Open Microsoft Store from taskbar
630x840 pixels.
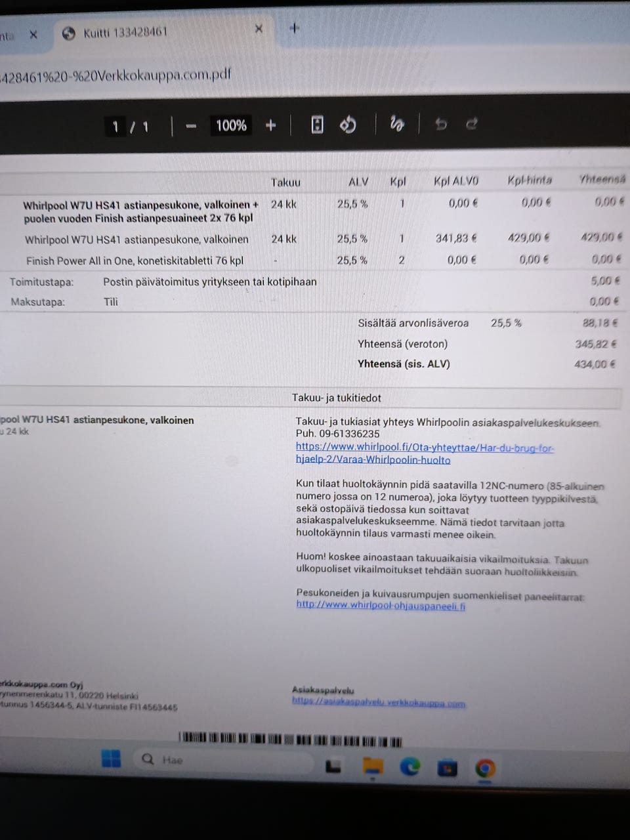[x=447, y=767]
